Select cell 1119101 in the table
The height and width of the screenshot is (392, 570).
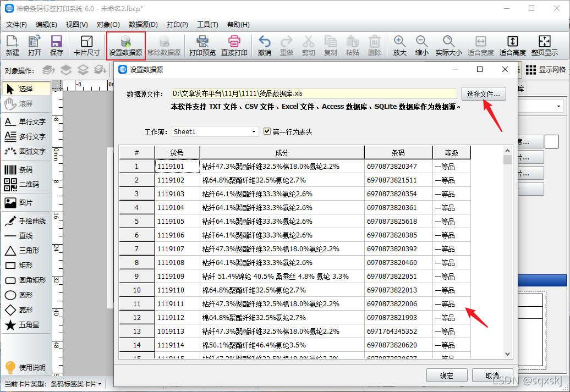177,167
